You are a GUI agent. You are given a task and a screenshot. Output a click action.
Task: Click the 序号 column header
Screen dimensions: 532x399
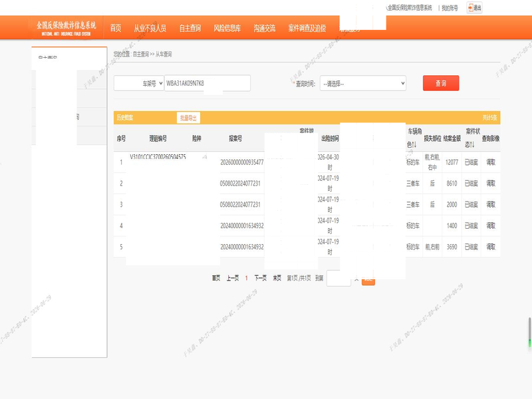121,138
